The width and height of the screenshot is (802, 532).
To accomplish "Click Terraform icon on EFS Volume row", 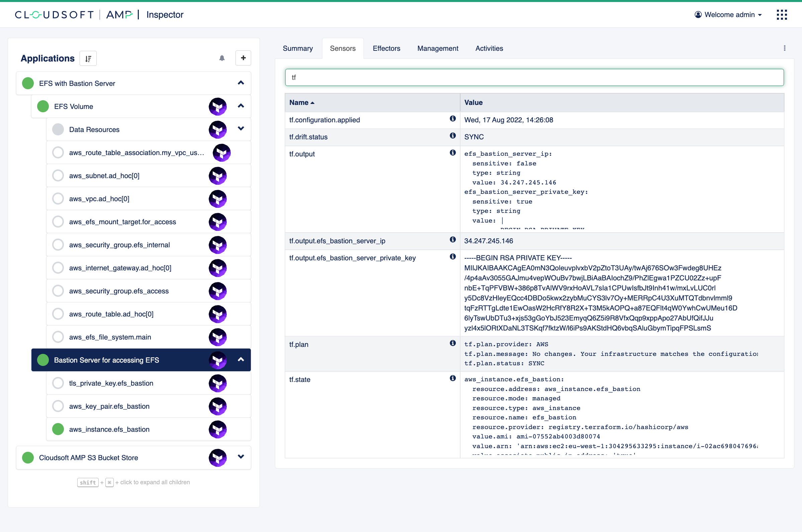I will pyautogui.click(x=218, y=107).
